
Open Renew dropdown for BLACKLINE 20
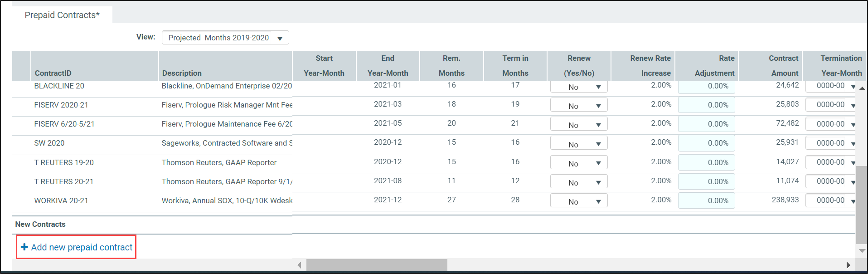[x=579, y=87]
